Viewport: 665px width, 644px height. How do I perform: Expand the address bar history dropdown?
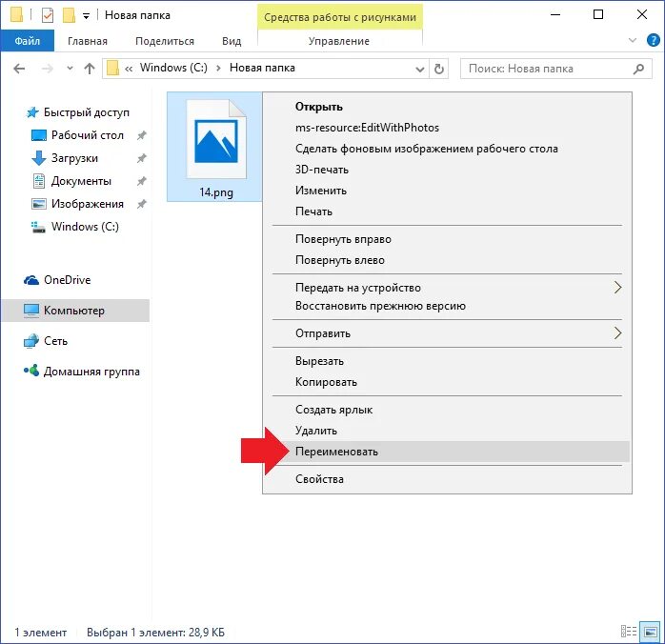(x=420, y=70)
